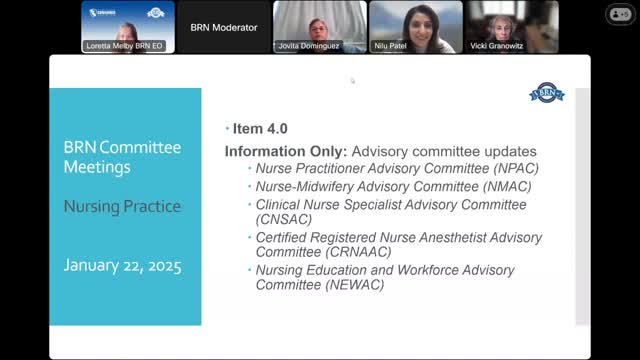Viewport: 640px width, 360px height.
Task: Click 'Nursing Education and Workforce Advisory Committee' bullet
Action: [x=385, y=277]
